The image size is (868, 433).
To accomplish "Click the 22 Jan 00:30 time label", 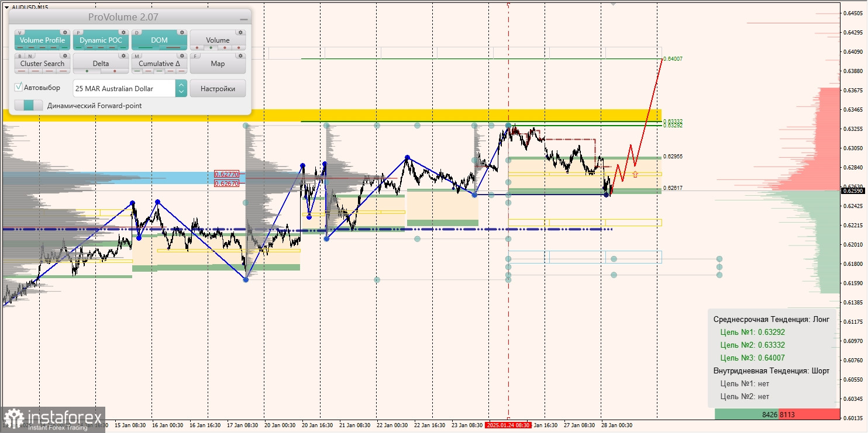I will (x=392, y=425).
